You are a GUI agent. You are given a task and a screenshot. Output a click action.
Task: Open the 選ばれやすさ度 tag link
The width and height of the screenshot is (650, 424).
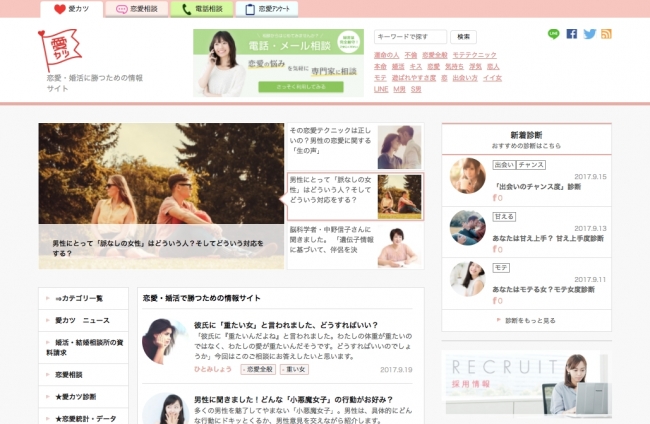click(x=414, y=78)
